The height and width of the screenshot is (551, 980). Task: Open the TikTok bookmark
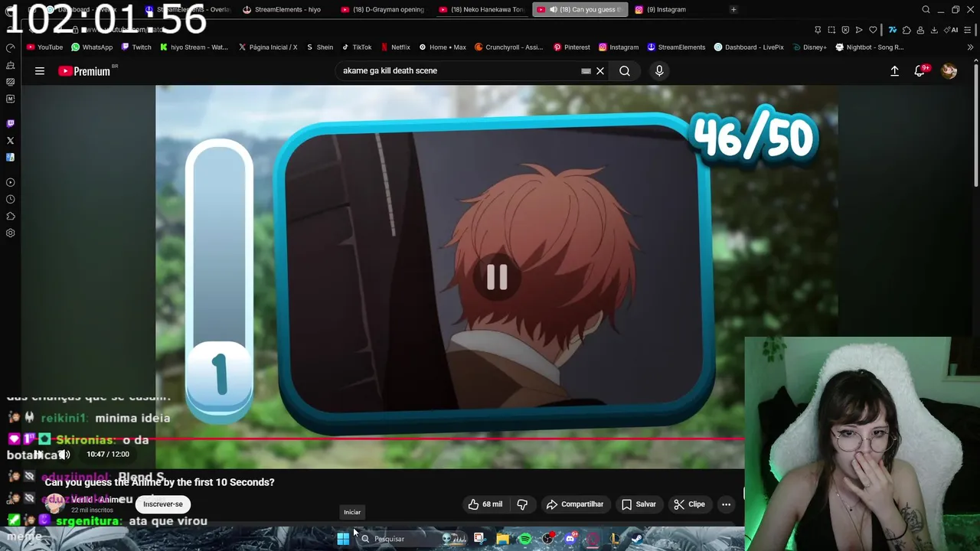357,47
